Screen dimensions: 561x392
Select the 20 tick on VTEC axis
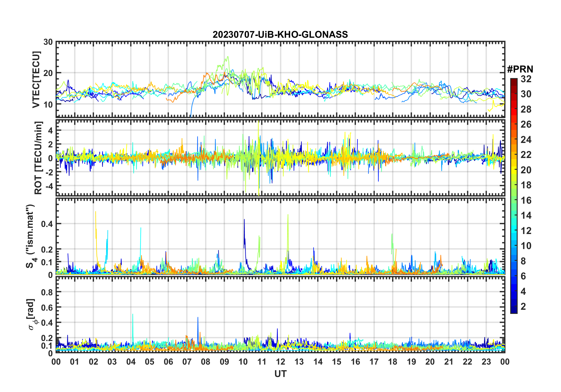click(48, 73)
